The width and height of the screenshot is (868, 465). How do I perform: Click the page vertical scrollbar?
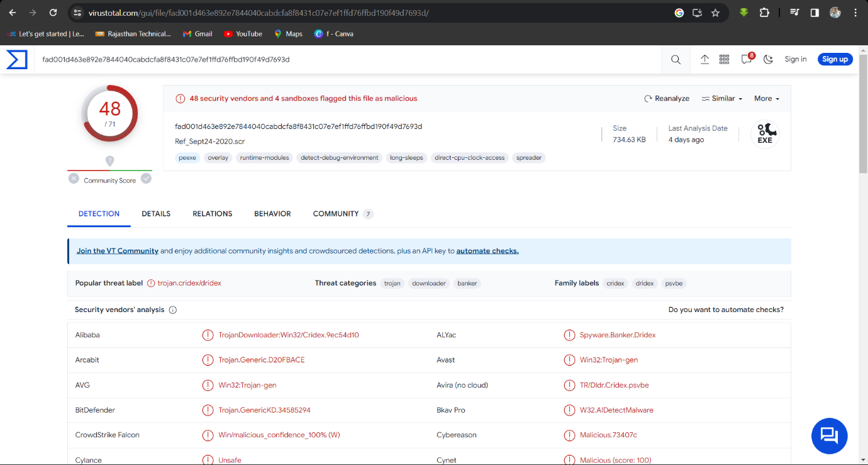863,126
